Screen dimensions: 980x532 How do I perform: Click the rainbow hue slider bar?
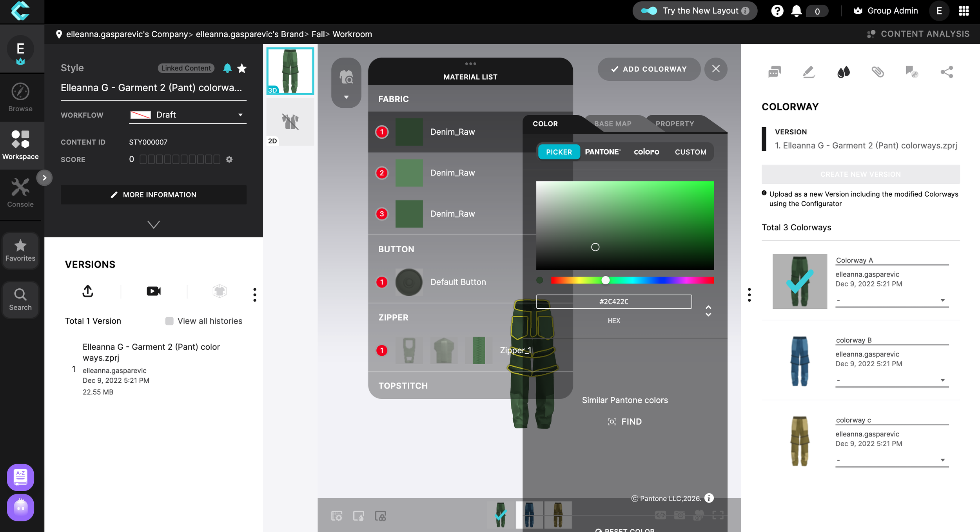tap(632, 280)
